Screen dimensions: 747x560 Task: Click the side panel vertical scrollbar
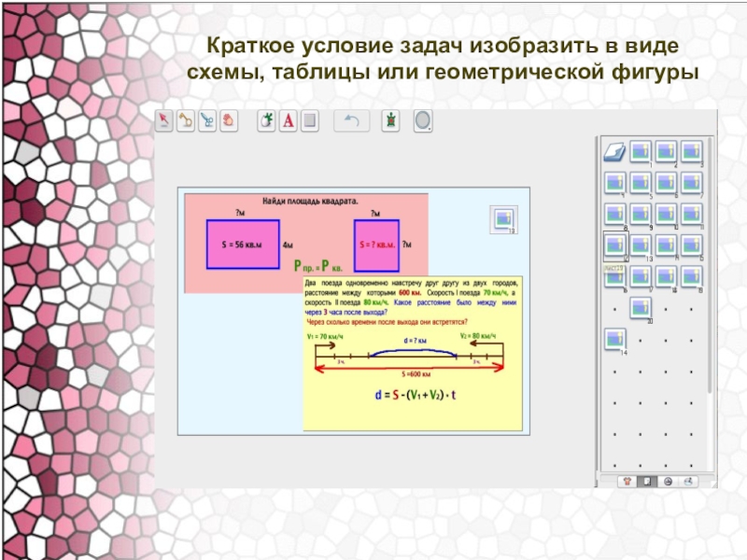(x=710, y=267)
